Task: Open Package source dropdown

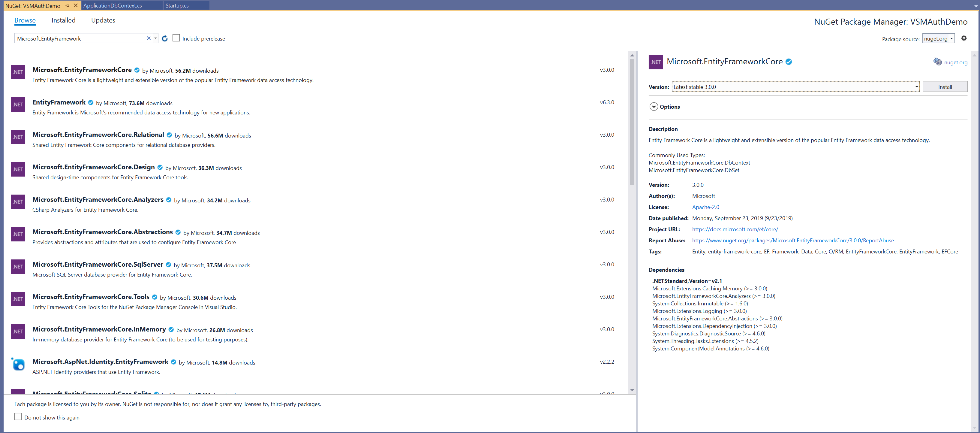Action: coord(951,38)
